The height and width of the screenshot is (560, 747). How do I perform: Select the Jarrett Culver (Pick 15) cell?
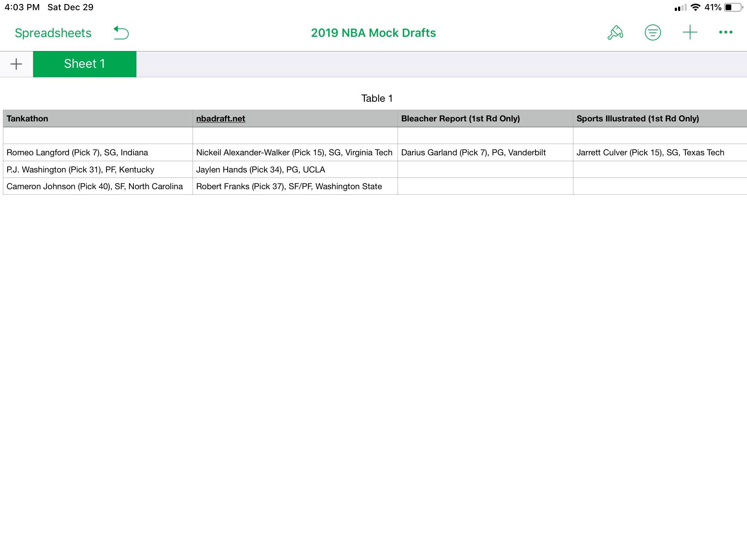[x=660, y=152]
